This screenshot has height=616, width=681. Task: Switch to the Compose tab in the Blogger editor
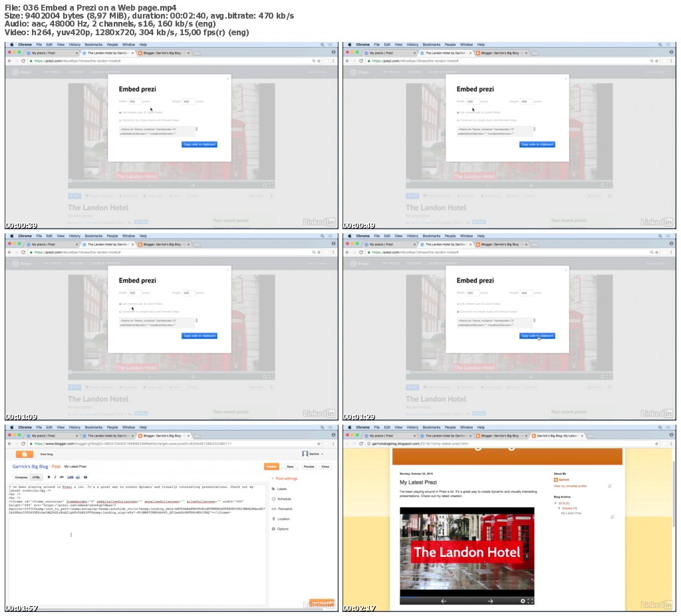point(21,477)
